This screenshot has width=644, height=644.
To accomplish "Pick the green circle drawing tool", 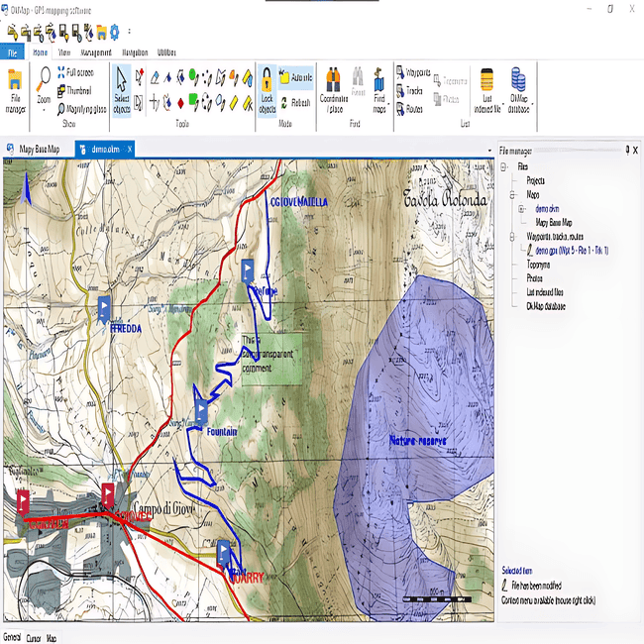I will pos(193,77).
